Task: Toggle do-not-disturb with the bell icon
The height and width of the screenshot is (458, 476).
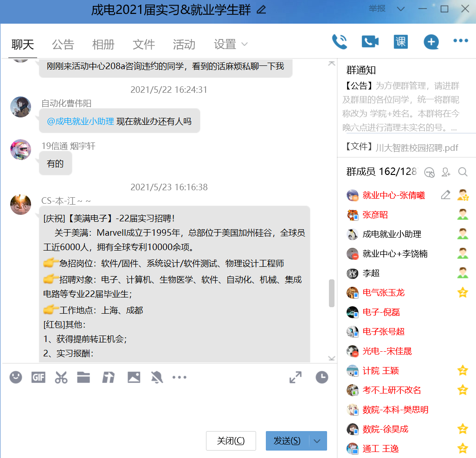Action: pyautogui.click(x=156, y=377)
